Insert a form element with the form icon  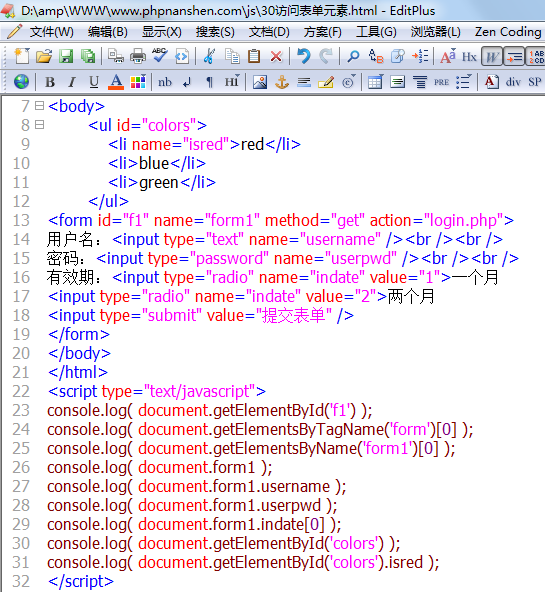[x=397, y=82]
